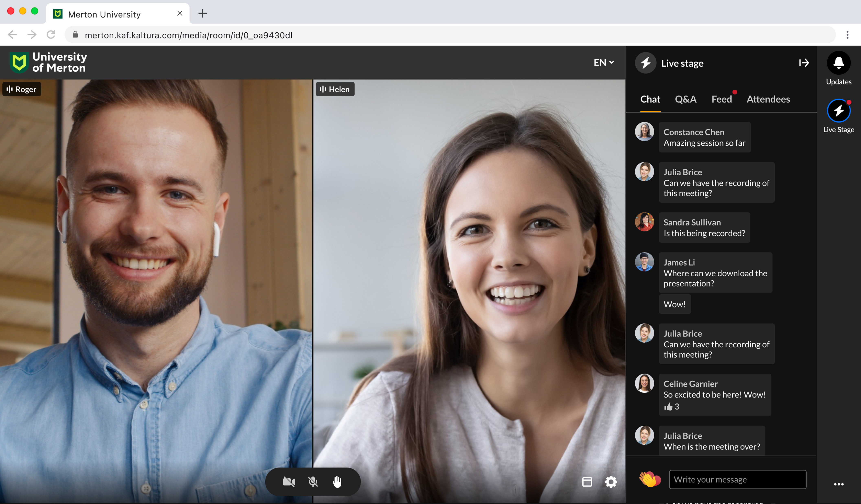861x504 pixels.
Task: Toggle the camera on/off button
Action: 289,482
